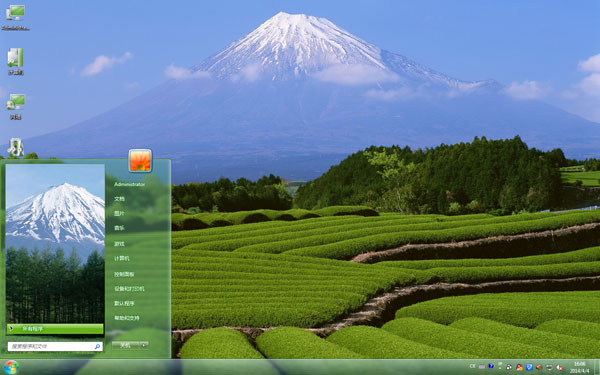Click the Show desktop strip at taskbar end
Viewport: 600px width, 375px height.
coord(597,367)
